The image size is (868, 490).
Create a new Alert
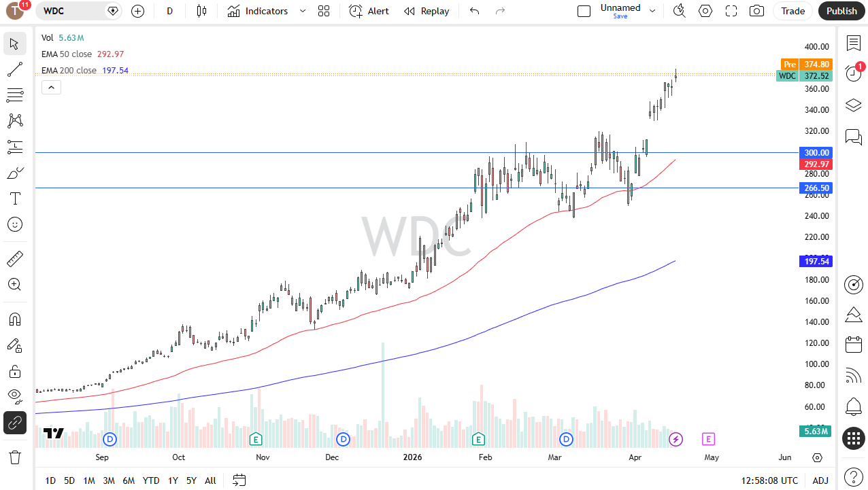point(369,11)
